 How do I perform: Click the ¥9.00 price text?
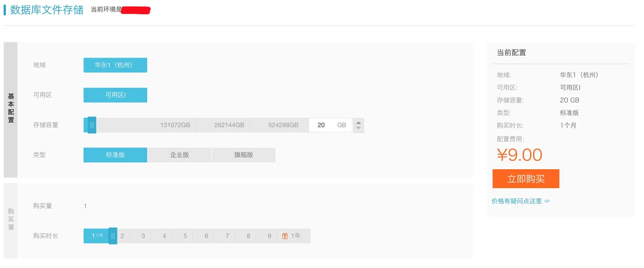(x=520, y=155)
